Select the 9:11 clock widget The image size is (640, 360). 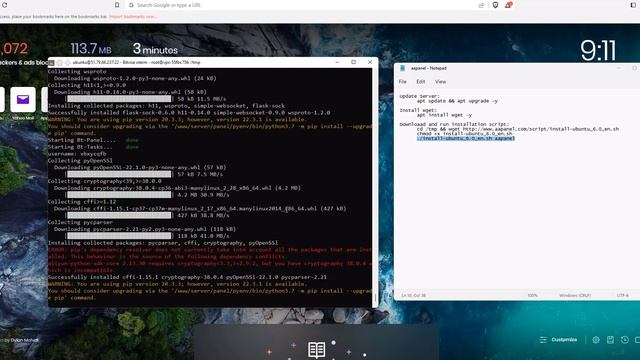598,51
